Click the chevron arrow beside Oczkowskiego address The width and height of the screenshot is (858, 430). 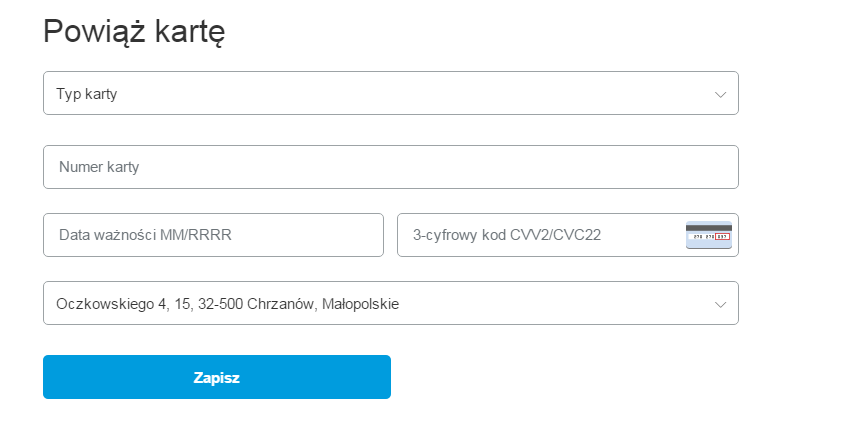(x=721, y=304)
